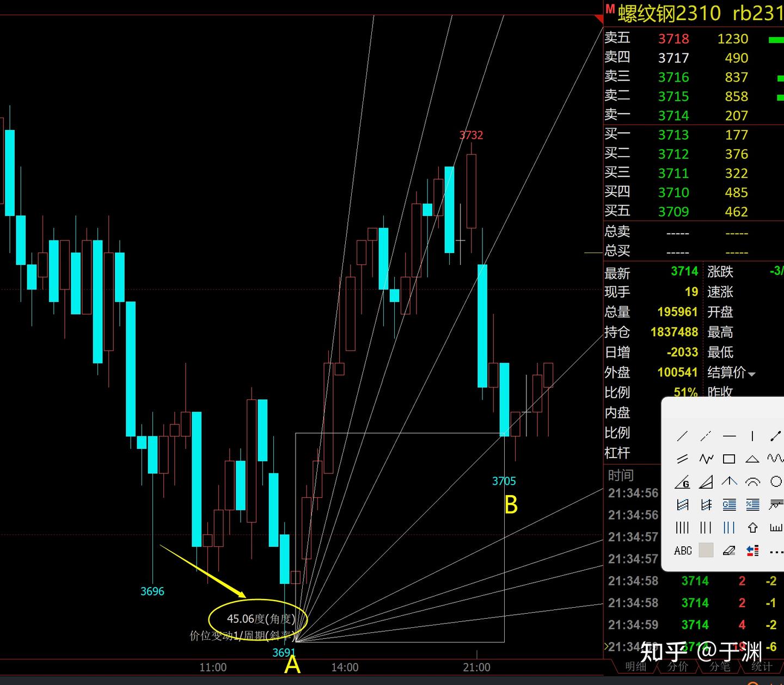784x685 pixels.
Task: Select the percentage lines tool marked %
Action: [x=752, y=505]
